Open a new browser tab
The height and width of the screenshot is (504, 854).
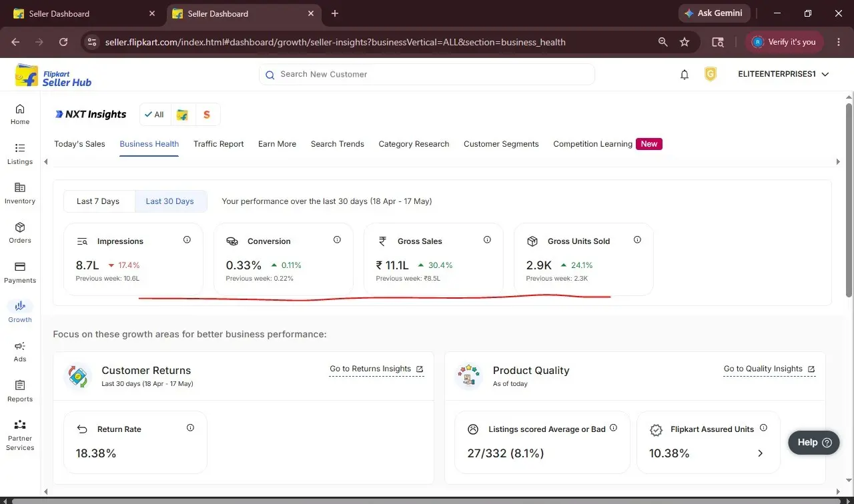[x=335, y=13]
